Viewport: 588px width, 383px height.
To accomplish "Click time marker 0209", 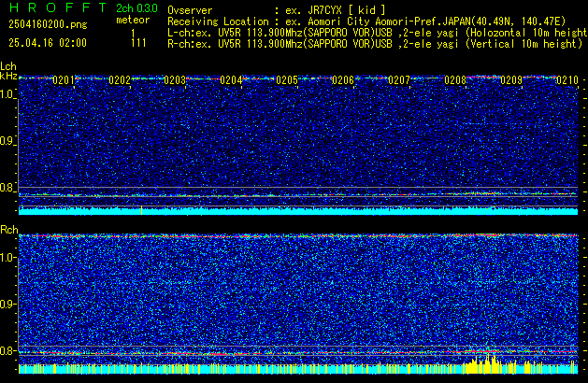I will tap(511, 80).
